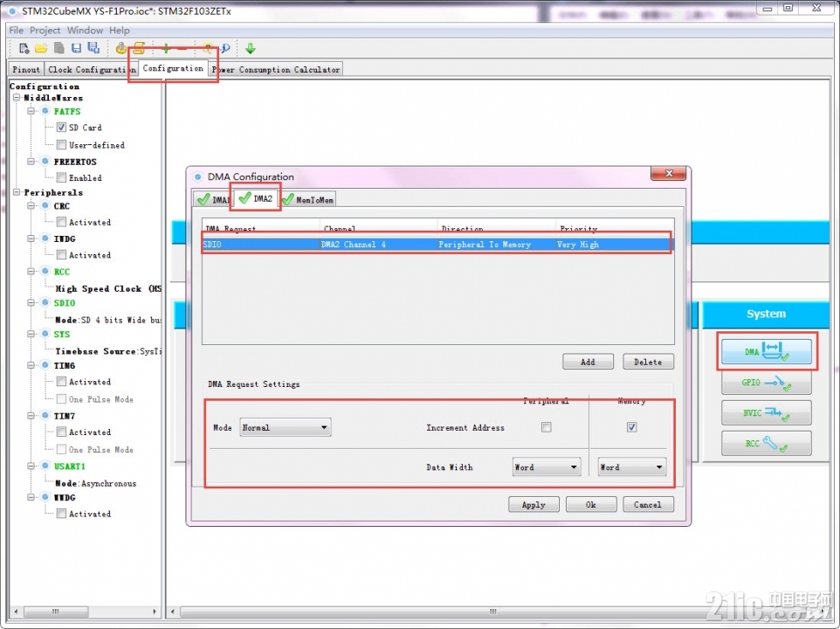The height and width of the screenshot is (629, 840).
Task: Click the left tree panel horizontal scrollbar
Action: pos(56,612)
